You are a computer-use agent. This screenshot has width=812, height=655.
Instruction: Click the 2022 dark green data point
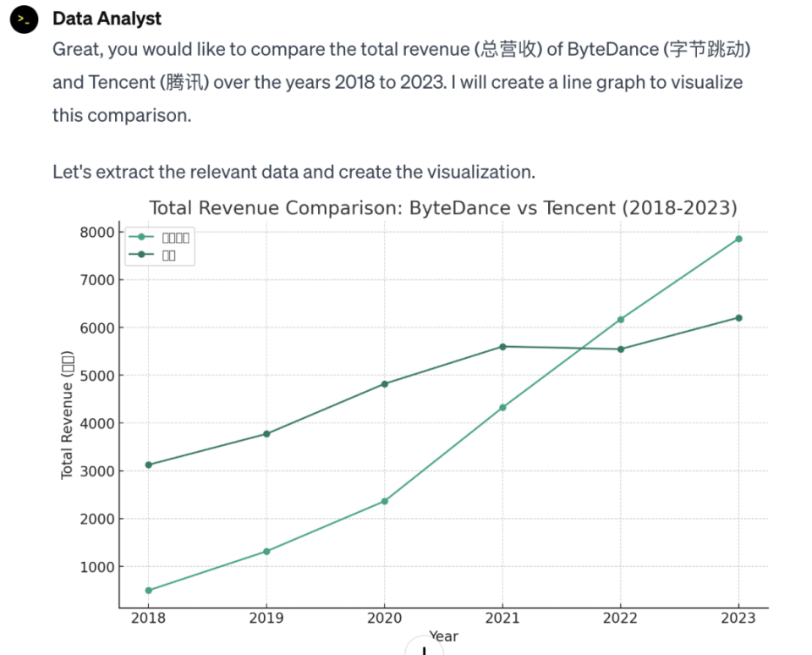point(620,350)
